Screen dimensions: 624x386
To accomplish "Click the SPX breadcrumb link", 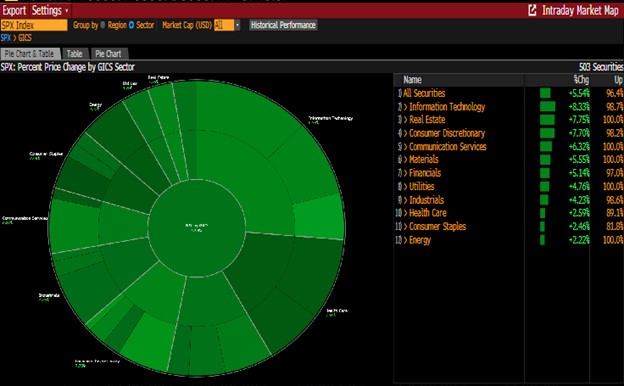I will (x=6, y=38).
